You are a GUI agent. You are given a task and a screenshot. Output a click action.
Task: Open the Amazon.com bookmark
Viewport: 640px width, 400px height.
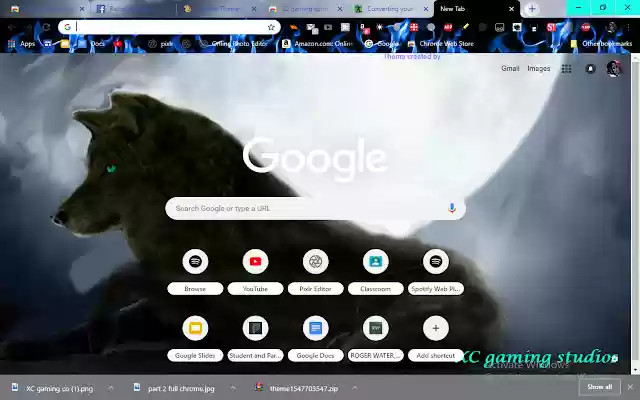317,44
